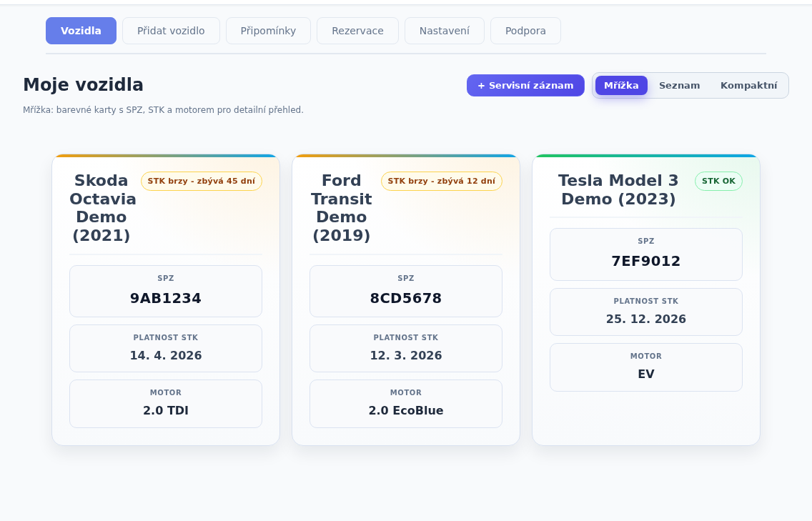Click the Mřížka view description text
The image size is (812, 521).
point(163,110)
